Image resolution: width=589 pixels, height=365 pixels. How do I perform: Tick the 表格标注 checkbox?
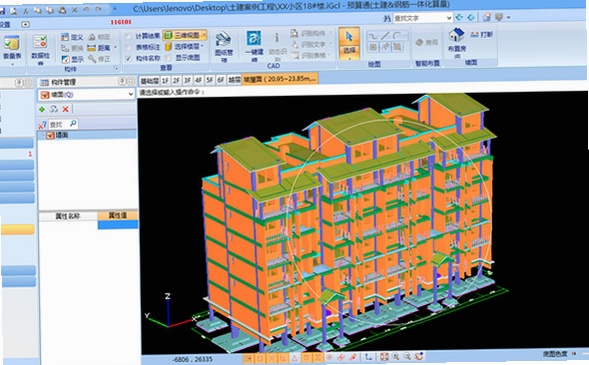tap(128, 47)
